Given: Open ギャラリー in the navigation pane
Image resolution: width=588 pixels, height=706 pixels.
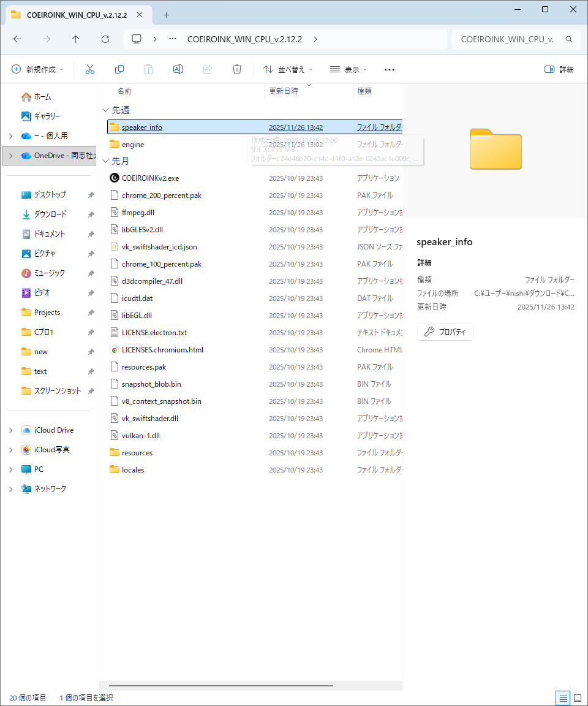Looking at the screenshot, I should coord(41,116).
